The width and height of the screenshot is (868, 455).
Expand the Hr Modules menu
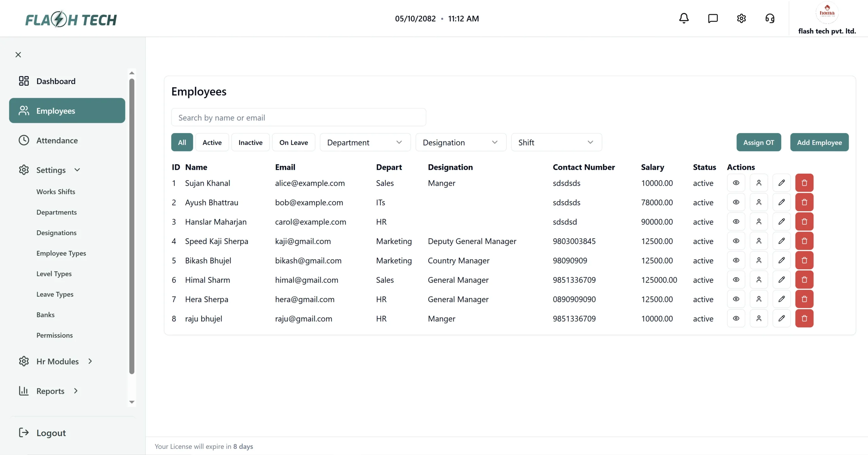tap(57, 361)
